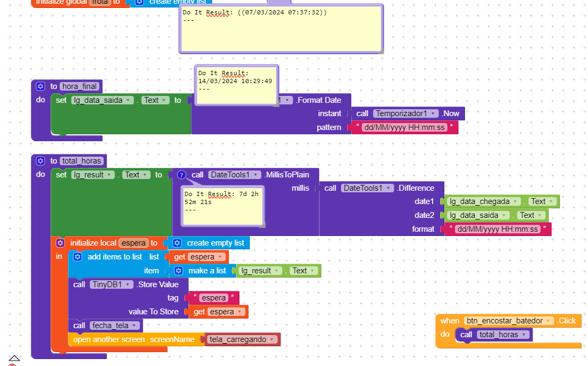Image resolution: width=588 pixels, height=366 pixels.
Task: Click the gear on the create empty list block
Action: click(176, 242)
